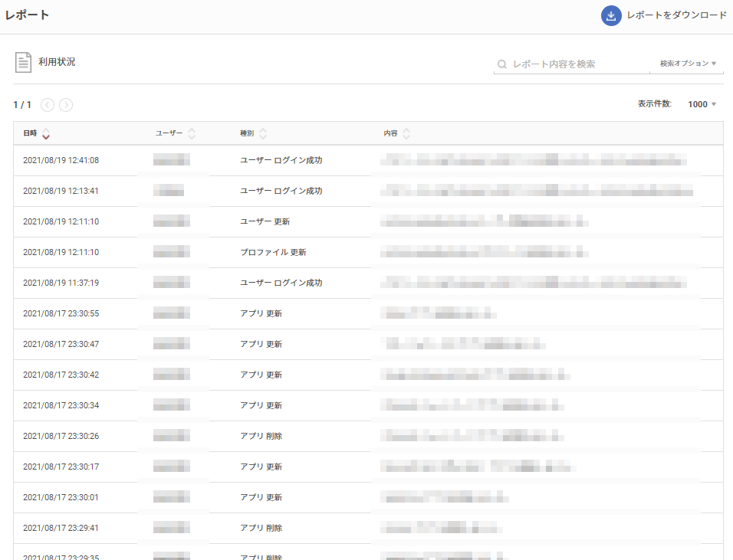Select the 日時 column header

click(x=29, y=133)
